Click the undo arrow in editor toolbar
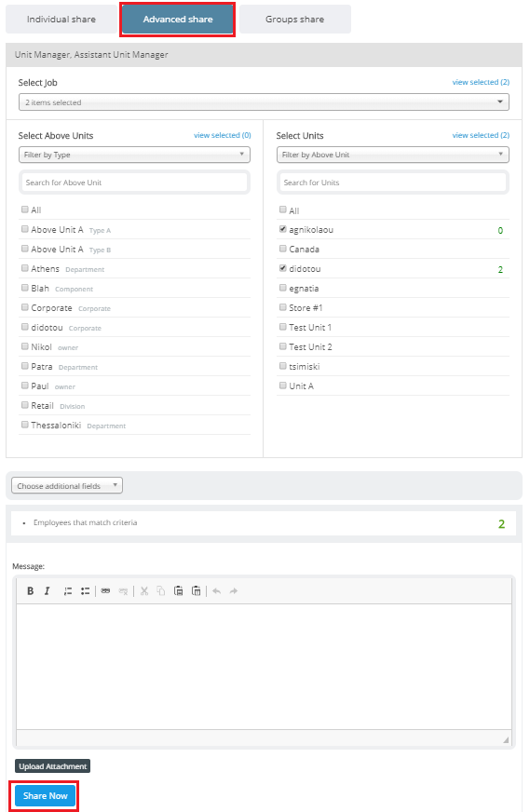Screen dimensions: 530x812 click(216, 591)
